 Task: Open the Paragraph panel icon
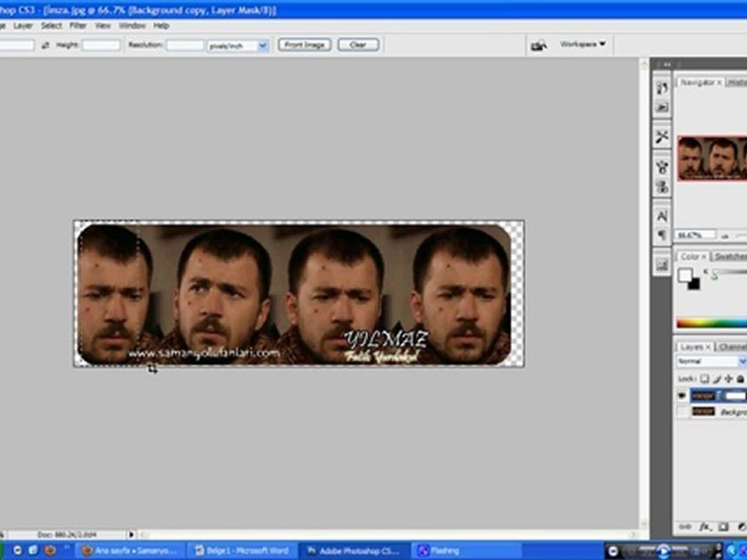click(x=661, y=235)
